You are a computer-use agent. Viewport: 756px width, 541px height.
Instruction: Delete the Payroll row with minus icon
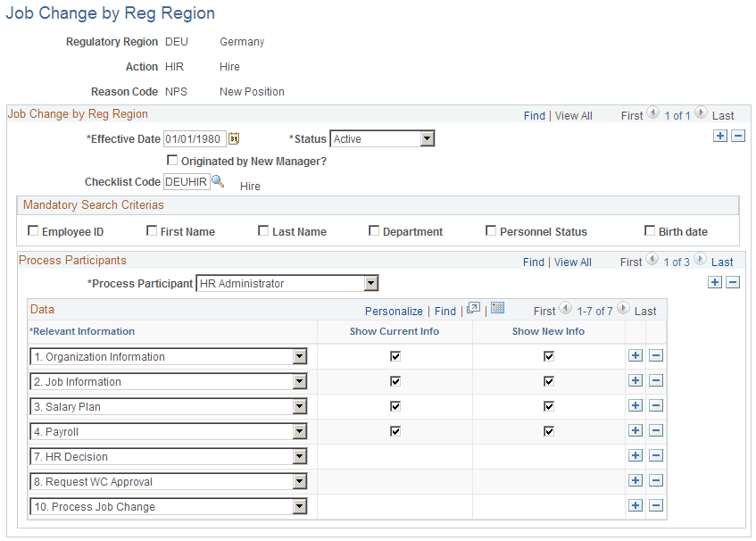click(x=655, y=430)
